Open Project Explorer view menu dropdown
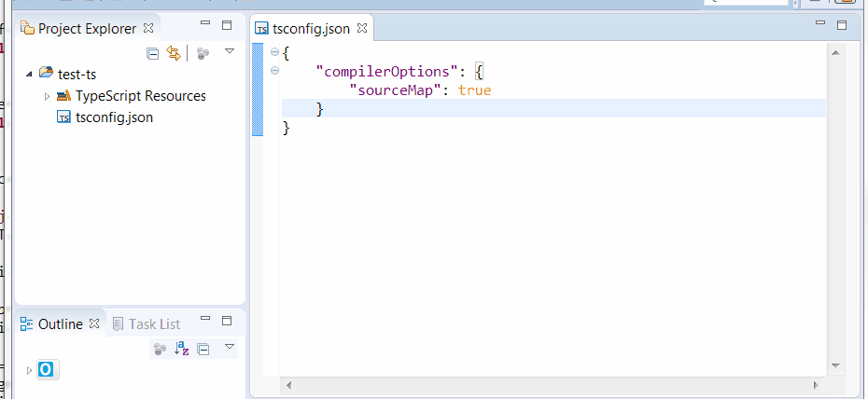The width and height of the screenshot is (868, 399). click(x=230, y=52)
